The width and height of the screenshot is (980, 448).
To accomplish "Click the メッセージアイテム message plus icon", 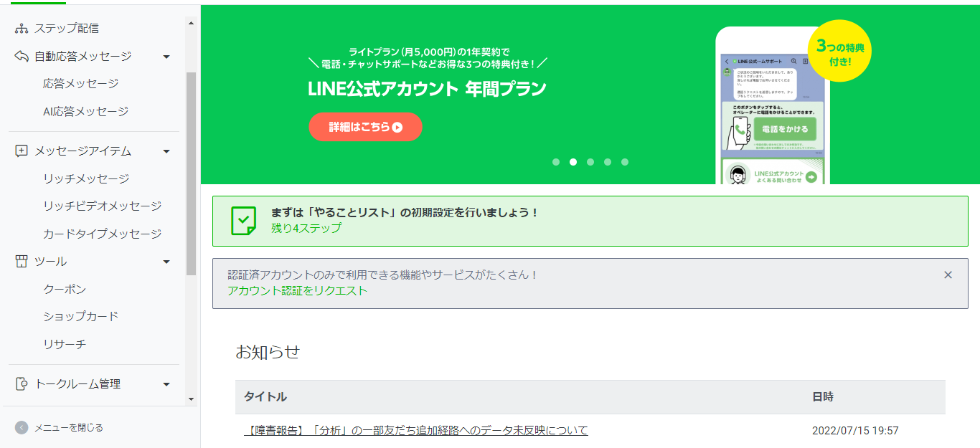I will click(22, 151).
